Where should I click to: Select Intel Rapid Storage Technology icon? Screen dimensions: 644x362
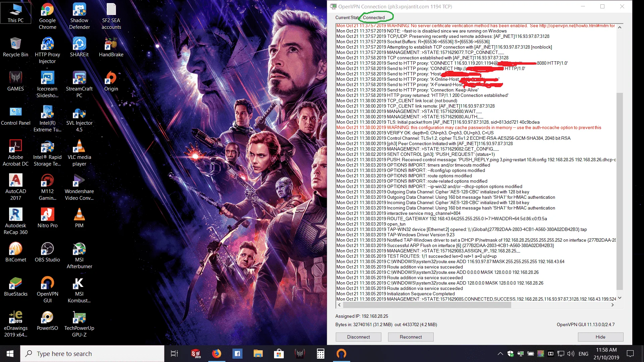click(47, 153)
